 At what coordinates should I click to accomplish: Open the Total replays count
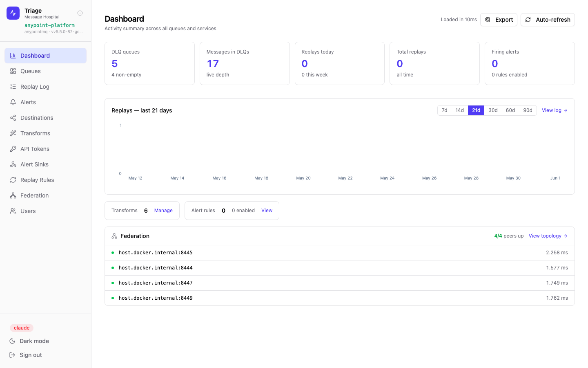[x=400, y=64]
